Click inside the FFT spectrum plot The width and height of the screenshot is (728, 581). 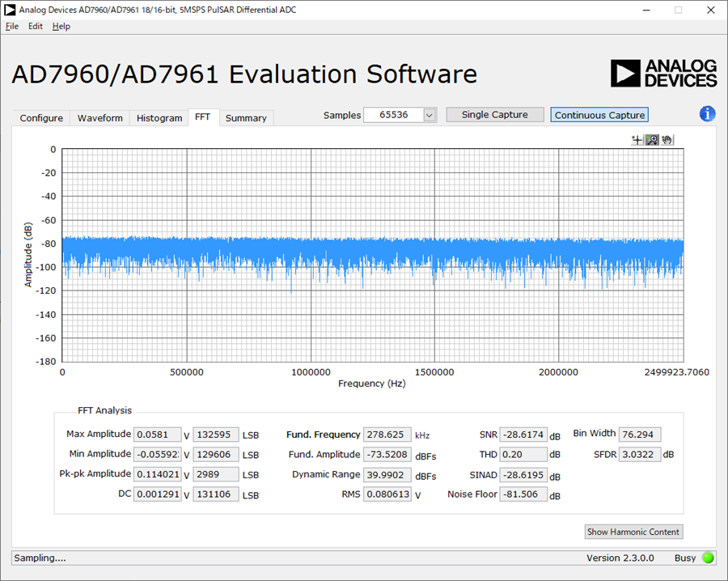[x=373, y=255]
